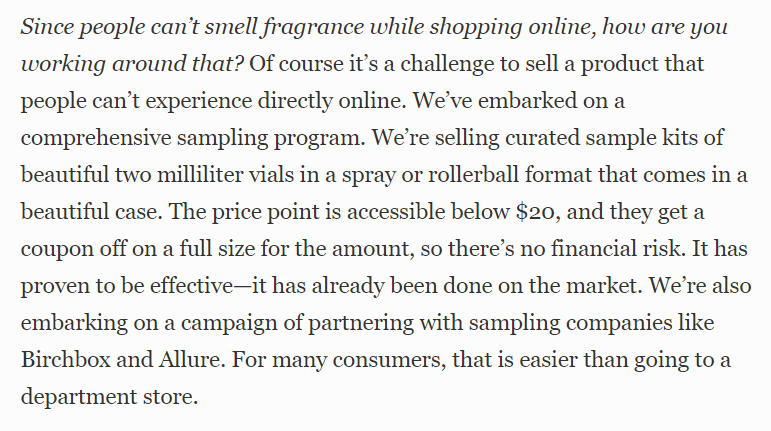The width and height of the screenshot is (771, 431).
Task: Click the italic phrase "working around that?"
Action: click(132, 64)
